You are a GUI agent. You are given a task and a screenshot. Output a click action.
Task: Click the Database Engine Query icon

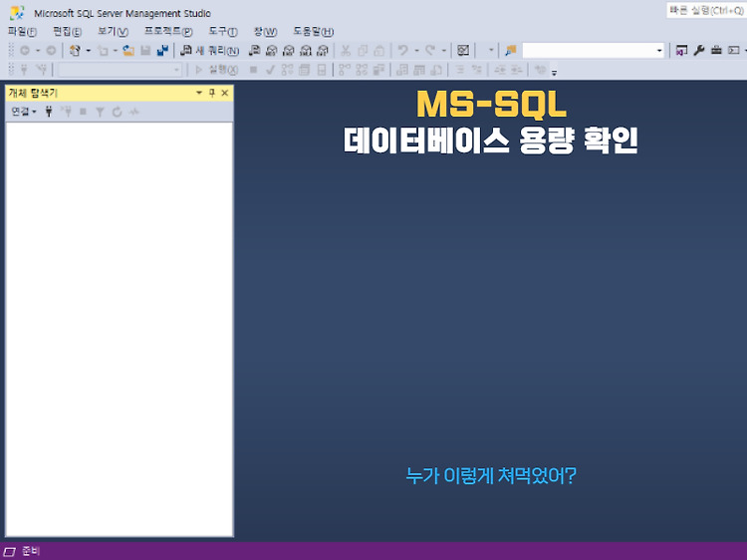pos(254,50)
